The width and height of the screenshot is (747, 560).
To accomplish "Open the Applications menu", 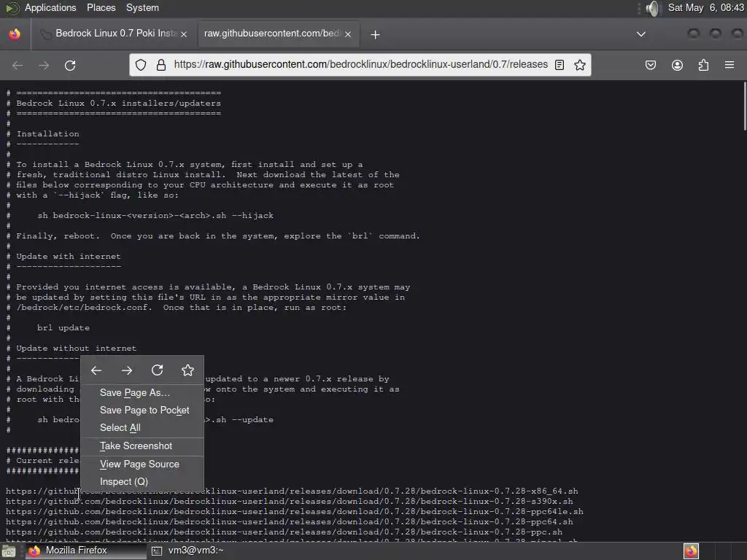I will 50,7.
